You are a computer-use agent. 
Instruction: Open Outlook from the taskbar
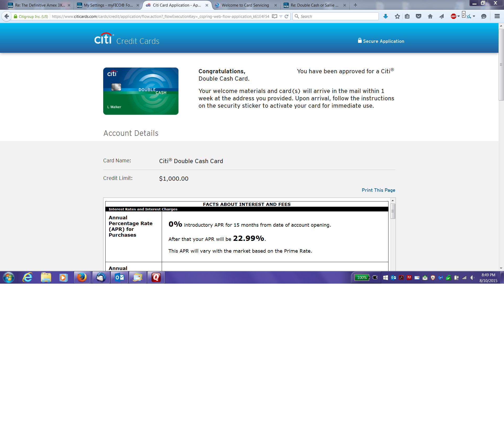point(119,277)
